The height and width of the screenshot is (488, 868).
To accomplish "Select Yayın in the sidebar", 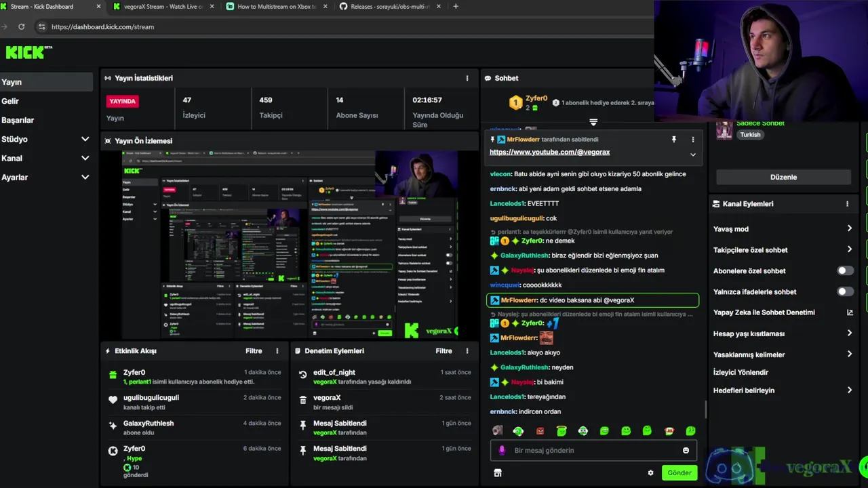I will (46, 82).
